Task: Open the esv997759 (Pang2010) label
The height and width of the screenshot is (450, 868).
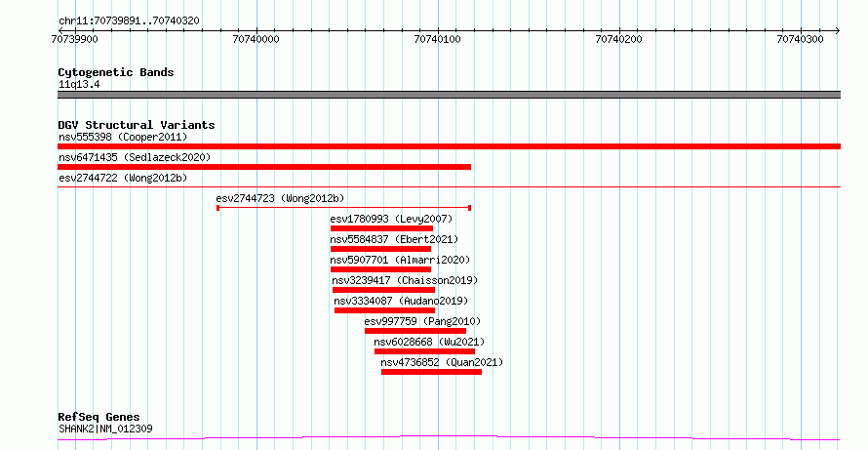Action: pos(423,321)
